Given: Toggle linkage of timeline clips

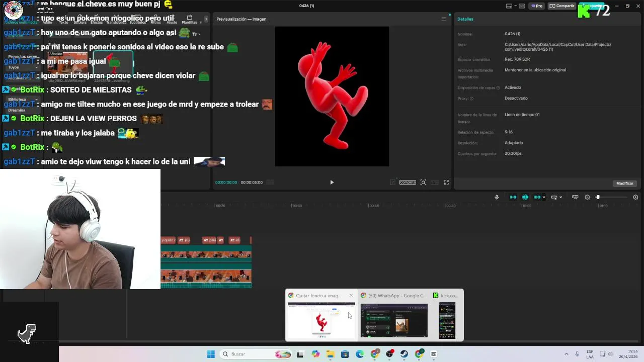Looking at the screenshot, I should tap(537, 197).
